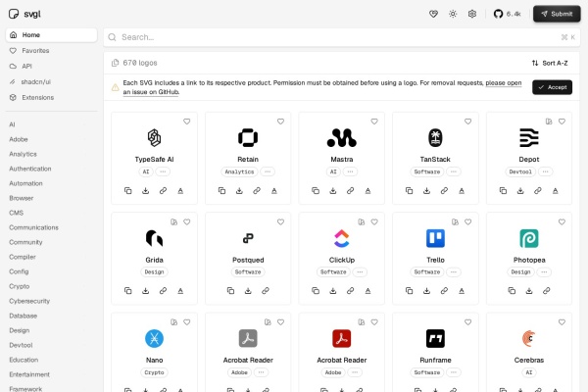Favorite the Runframe logo
This screenshot has width=588, height=392.
coord(468,321)
